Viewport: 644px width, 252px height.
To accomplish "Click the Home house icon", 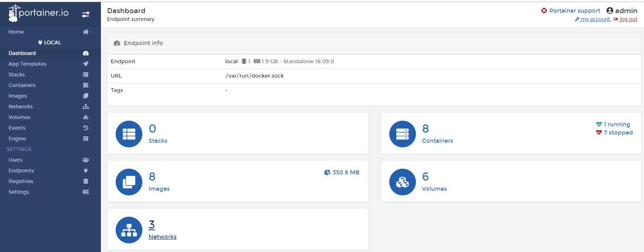I will click(x=86, y=32).
